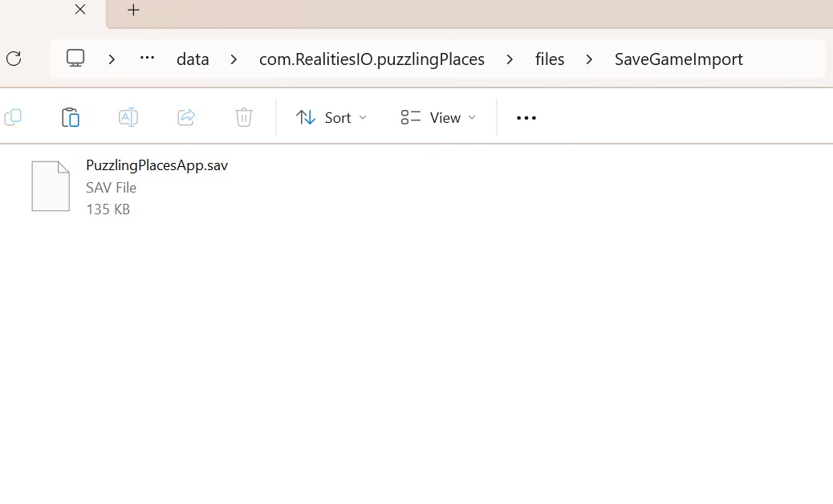Navigate to files breadcrumb
The image size is (833, 504).
coord(549,59)
